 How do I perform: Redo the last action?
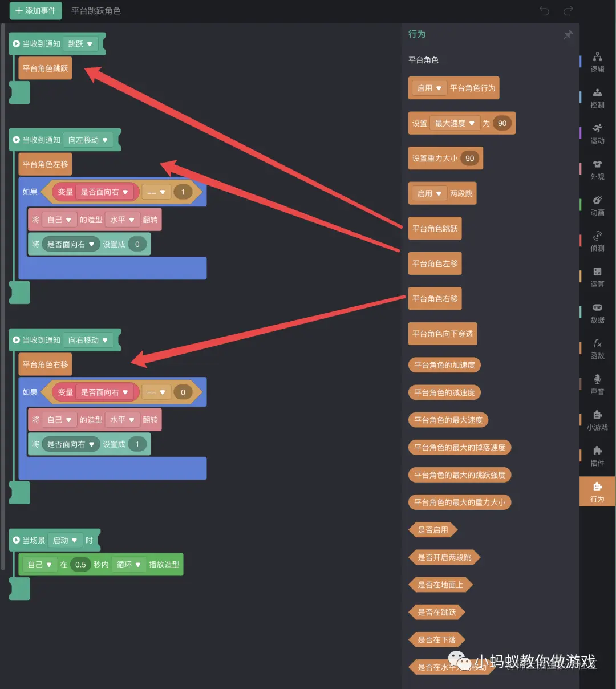568,11
